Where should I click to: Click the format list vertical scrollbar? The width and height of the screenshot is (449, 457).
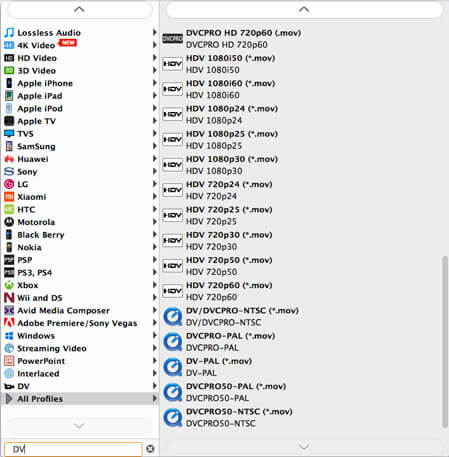click(444, 342)
